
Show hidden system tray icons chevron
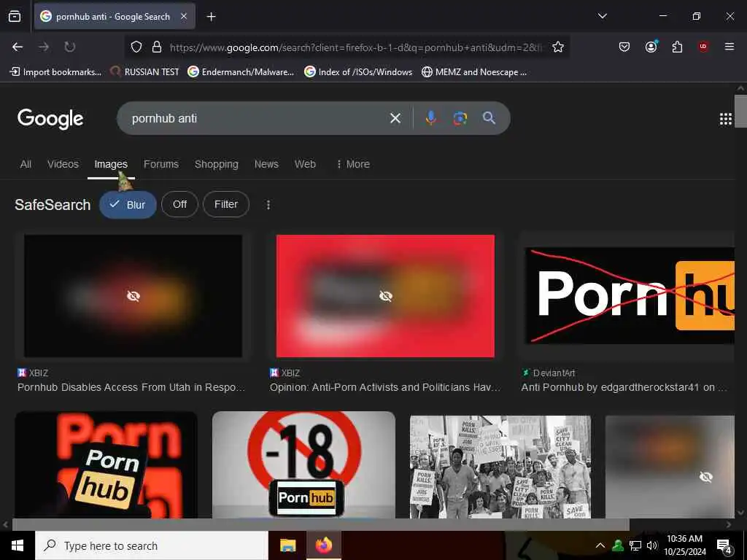point(600,545)
